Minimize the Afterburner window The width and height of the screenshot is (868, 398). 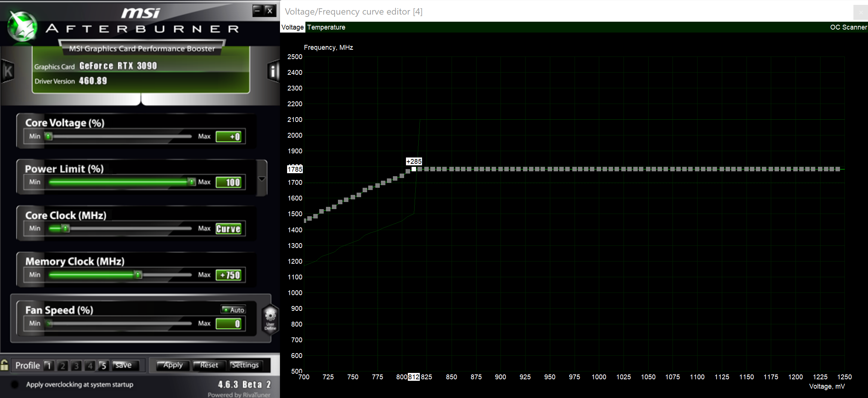coord(258,11)
